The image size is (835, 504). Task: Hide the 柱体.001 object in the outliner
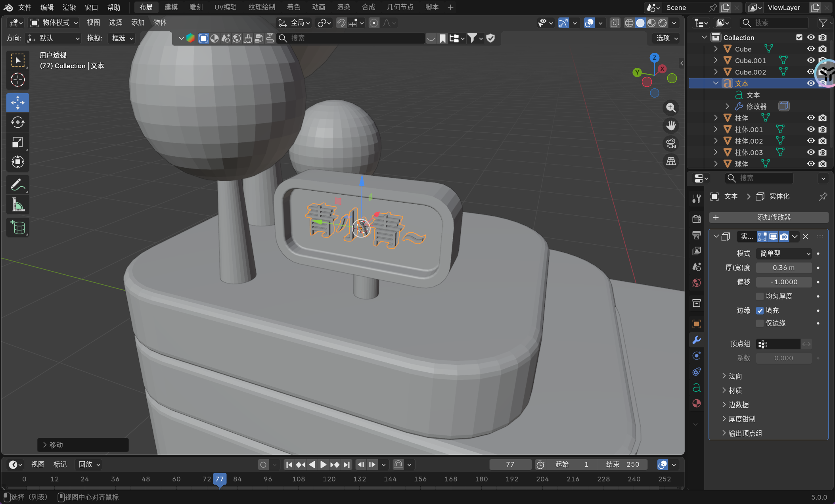pyautogui.click(x=811, y=129)
